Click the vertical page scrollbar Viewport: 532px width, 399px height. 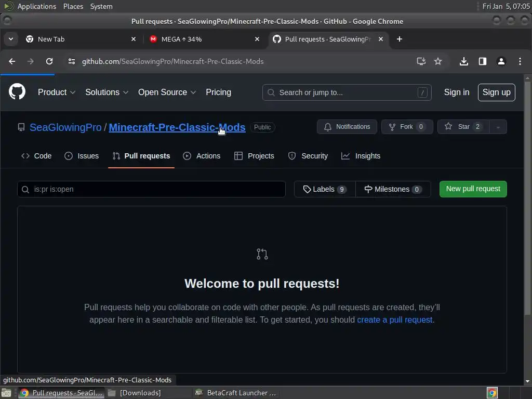(x=528, y=198)
